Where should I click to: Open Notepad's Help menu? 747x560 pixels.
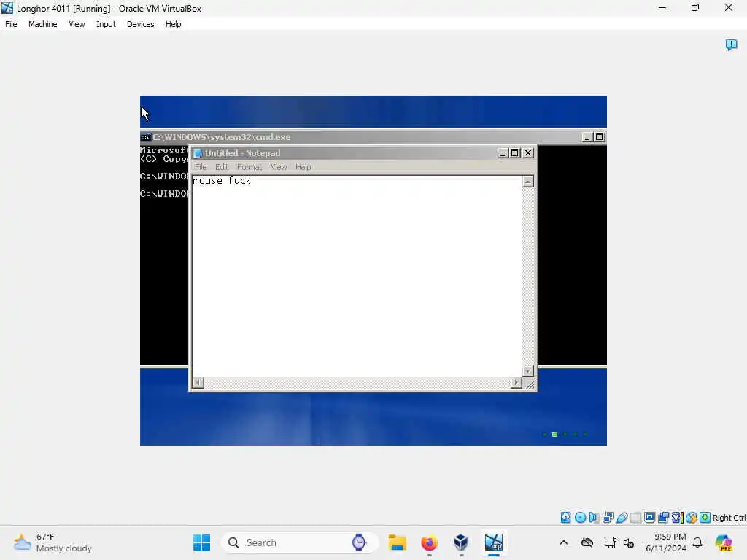coord(303,167)
